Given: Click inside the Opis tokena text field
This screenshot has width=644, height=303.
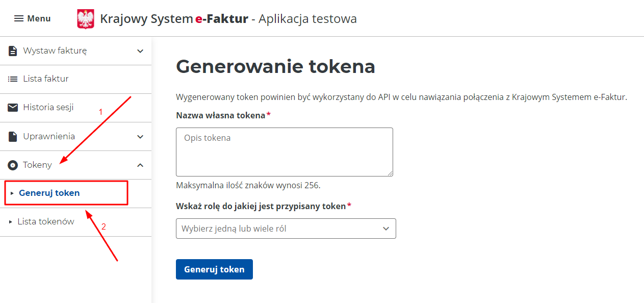Looking at the screenshot, I should (284, 151).
